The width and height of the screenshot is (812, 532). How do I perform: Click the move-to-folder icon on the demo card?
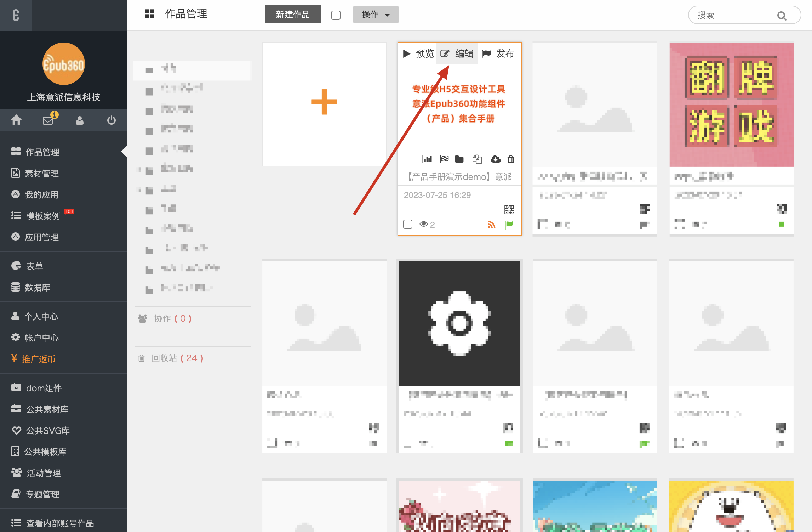click(x=459, y=159)
